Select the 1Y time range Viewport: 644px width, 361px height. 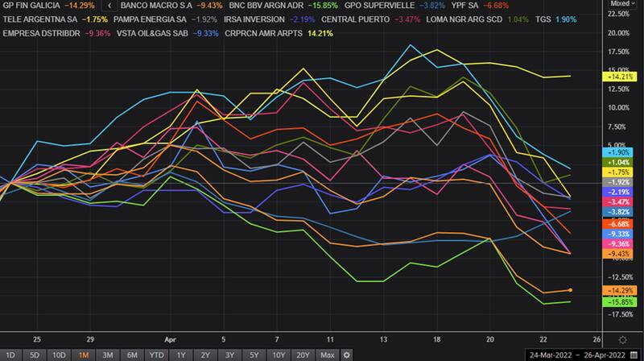pyautogui.click(x=181, y=355)
